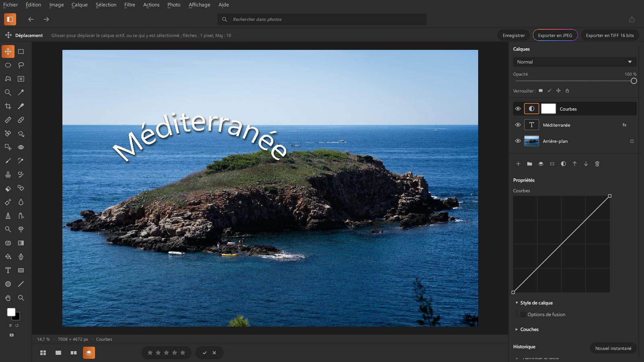Click the white foreground color swatch
The height and width of the screenshot is (362, 644).
tap(11, 312)
